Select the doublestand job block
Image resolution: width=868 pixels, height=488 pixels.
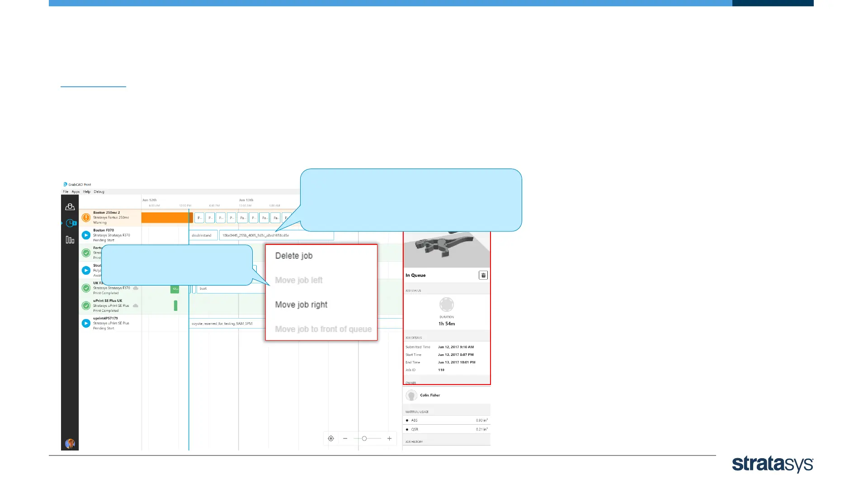pos(203,235)
